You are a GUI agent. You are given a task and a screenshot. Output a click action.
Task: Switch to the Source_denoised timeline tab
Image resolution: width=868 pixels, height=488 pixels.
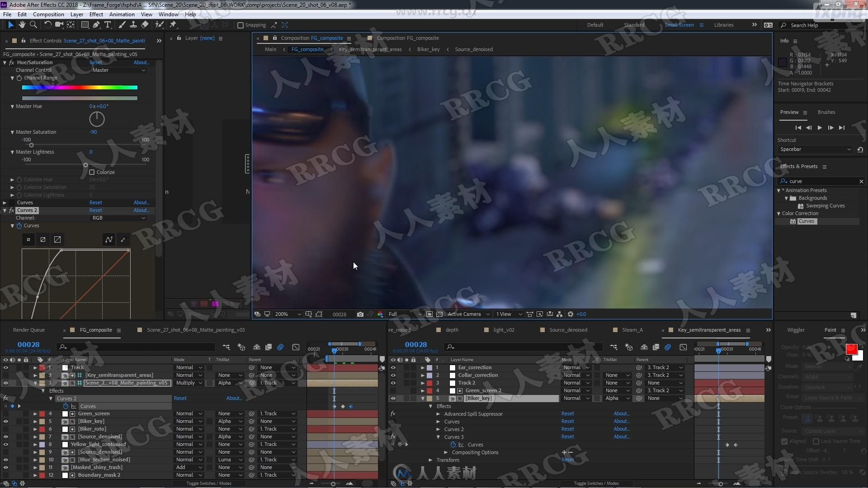click(568, 330)
